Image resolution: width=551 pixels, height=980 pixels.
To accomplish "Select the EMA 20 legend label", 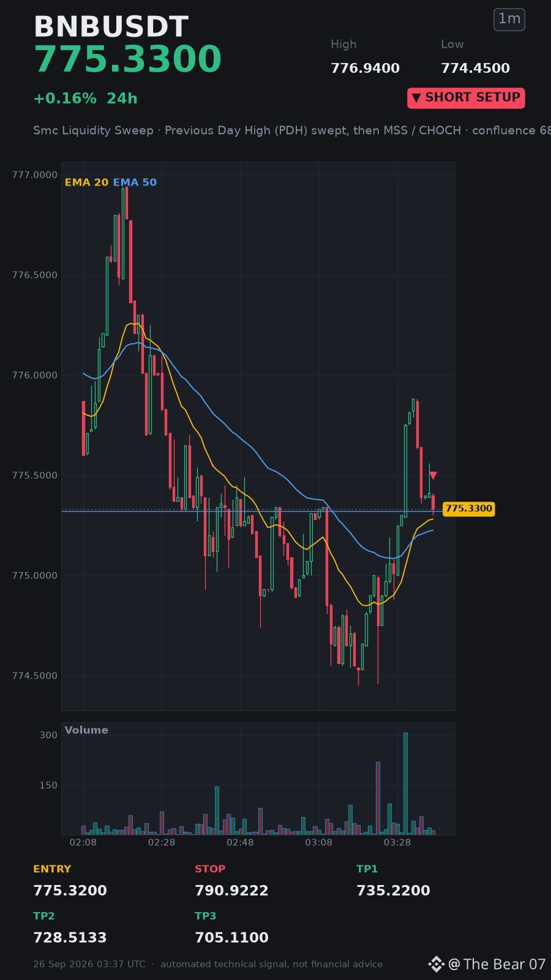I will [x=86, y=183].
